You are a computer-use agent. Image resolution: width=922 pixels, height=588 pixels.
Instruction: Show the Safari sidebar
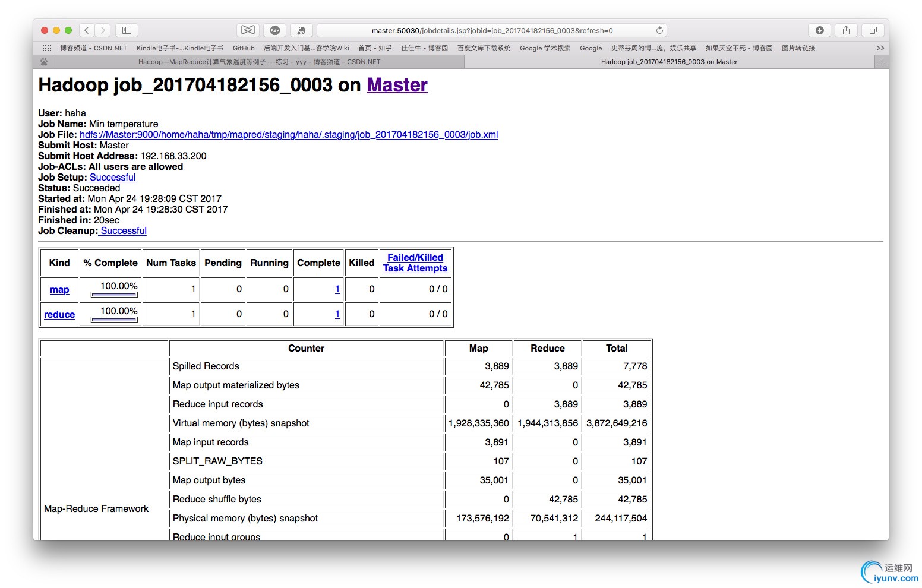point(127,30)
